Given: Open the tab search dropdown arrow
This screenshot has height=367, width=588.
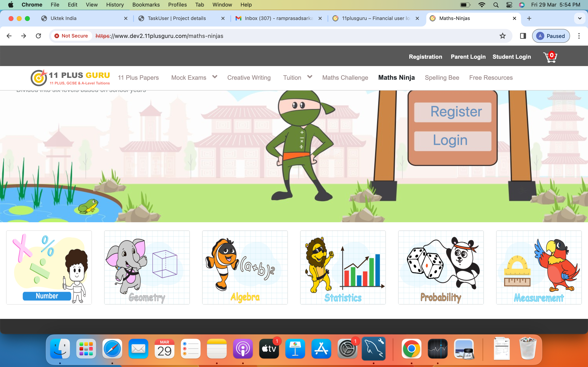Looking at the screenshot, I should pos(579,18).
